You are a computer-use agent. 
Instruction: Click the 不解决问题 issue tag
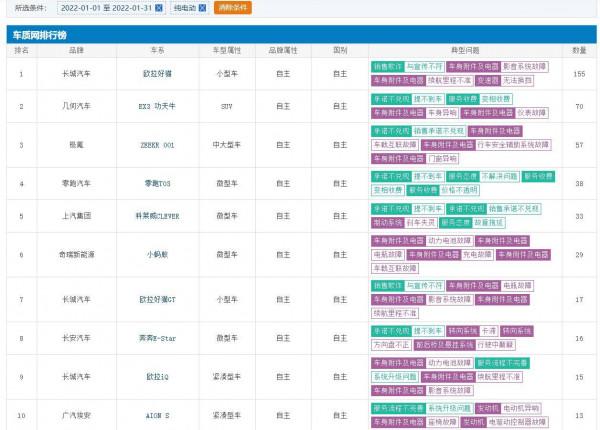pos(499,177)
